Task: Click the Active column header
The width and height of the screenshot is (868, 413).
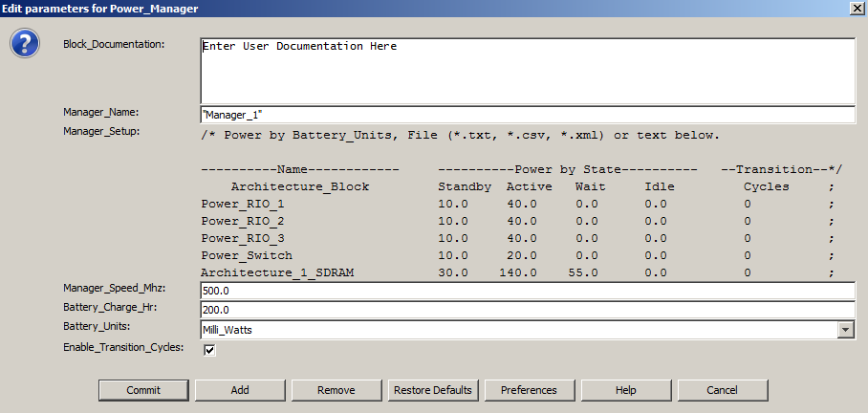Action: (530, 186)
